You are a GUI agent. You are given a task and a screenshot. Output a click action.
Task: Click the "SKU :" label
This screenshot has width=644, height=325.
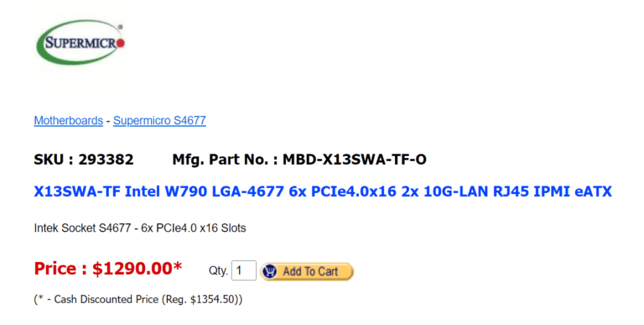click(54, 160)
